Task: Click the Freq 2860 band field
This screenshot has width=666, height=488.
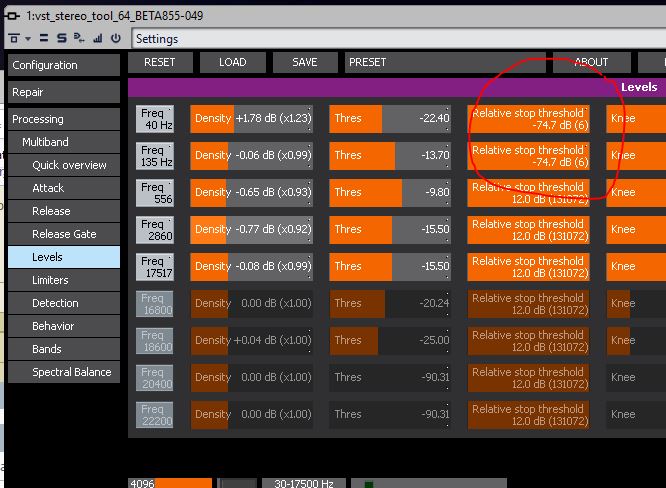Action: pos(155,230)
